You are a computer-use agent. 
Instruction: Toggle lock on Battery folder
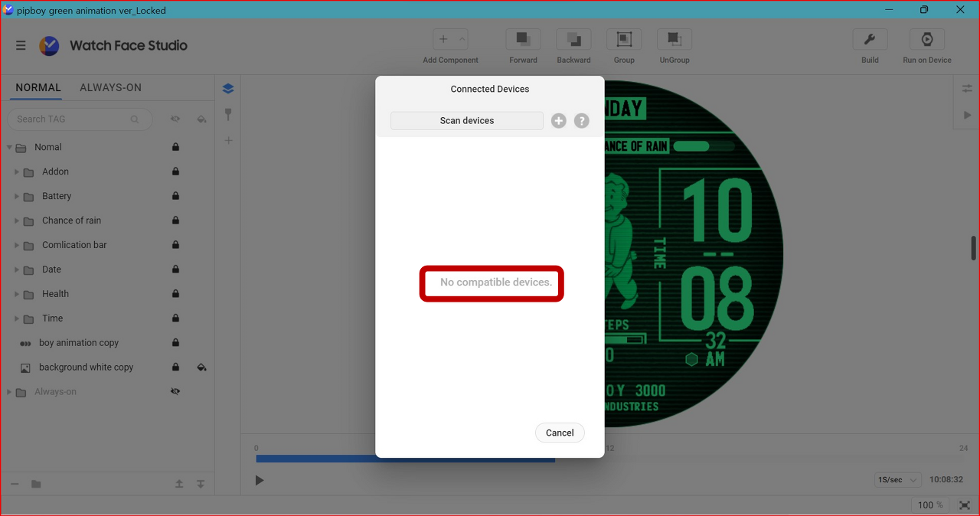pyautogui.click(x=175, y=196)
